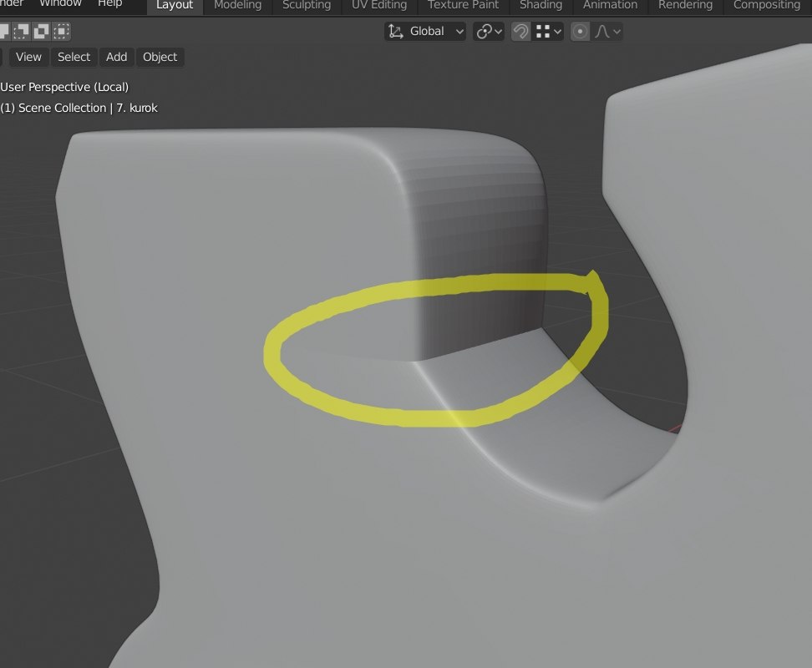Open the viewport Select menu
Screen dimensions: 812x668
tap(74, 57)
